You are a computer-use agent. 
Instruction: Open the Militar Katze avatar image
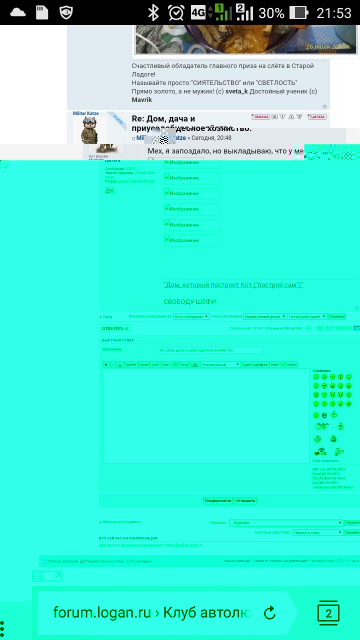click(89, 129)
